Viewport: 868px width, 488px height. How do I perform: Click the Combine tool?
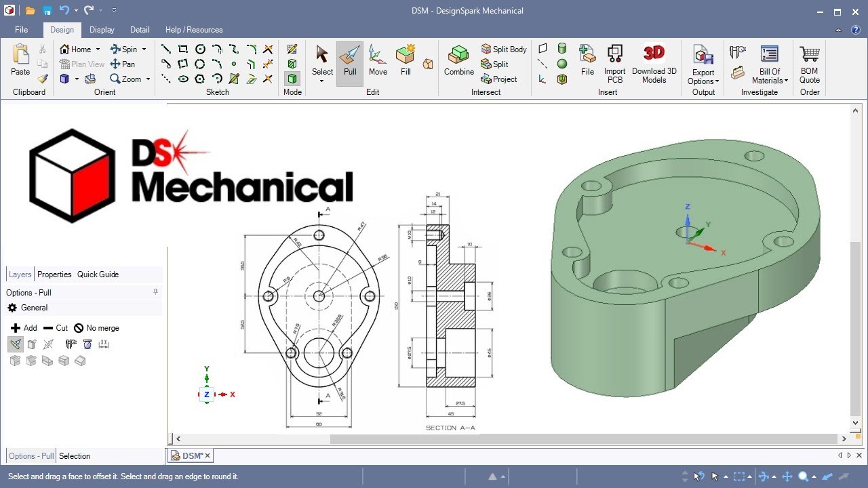point(459,61)
